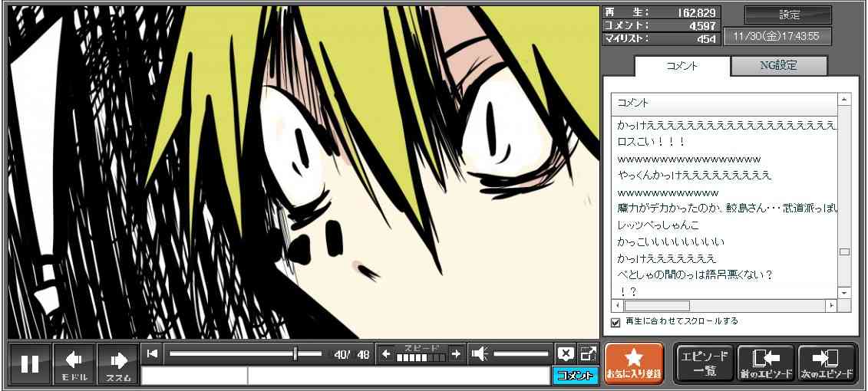Go back a page with the モドル arrow
Viewport: 868px width, 391px height.
(74, 363)
